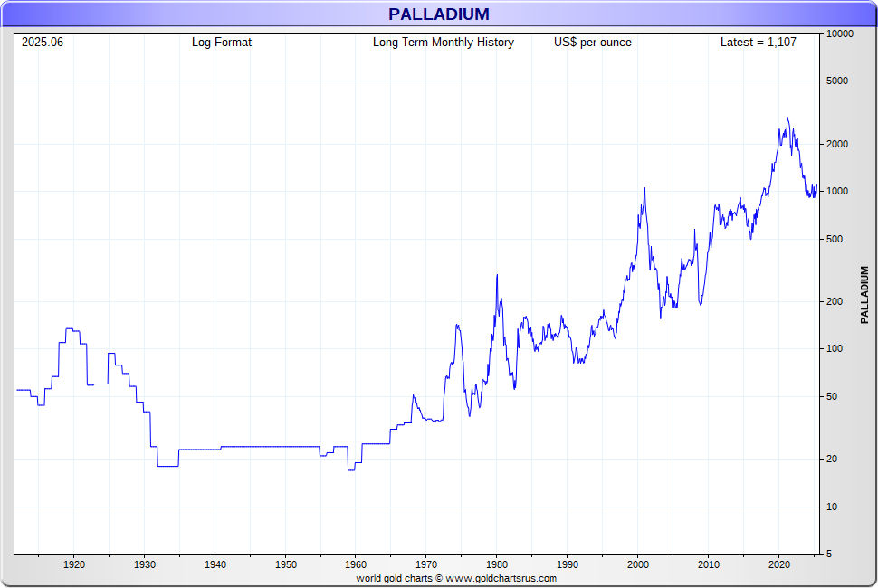Screen dimensions: 878x588
Task: Click the 2010 x-axis year label
Action: (x=709, y=565)
